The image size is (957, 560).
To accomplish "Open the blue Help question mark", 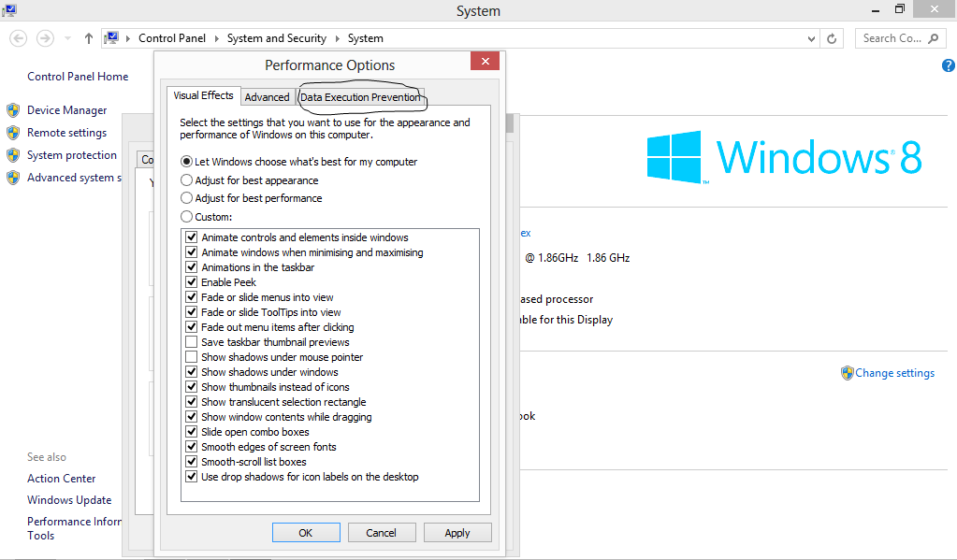I will [x=949, y=65].
